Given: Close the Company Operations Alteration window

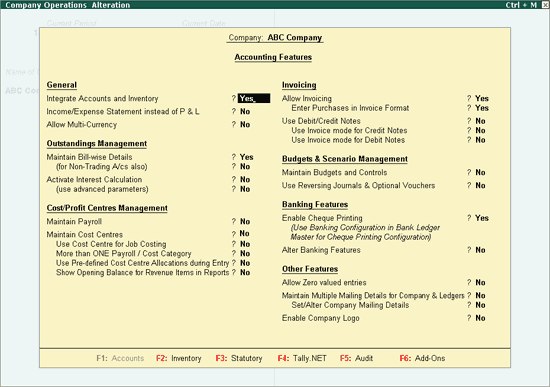Looking at the screenshot, I should (544, 5).
